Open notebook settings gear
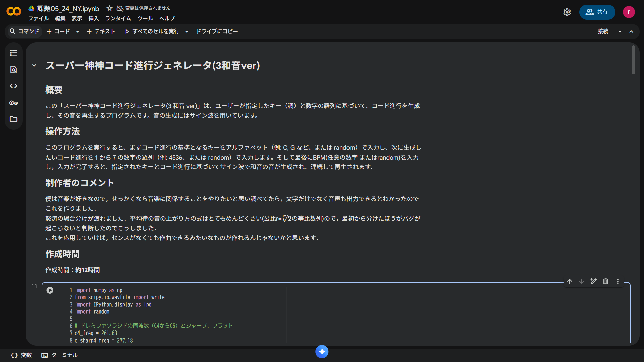 (x=567, y=12)
